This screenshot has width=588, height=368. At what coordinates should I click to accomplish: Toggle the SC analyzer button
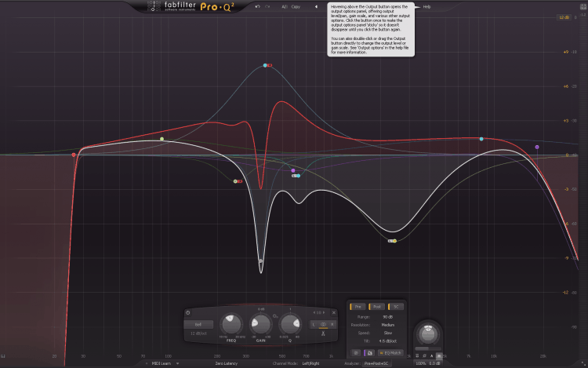point(396,307)
